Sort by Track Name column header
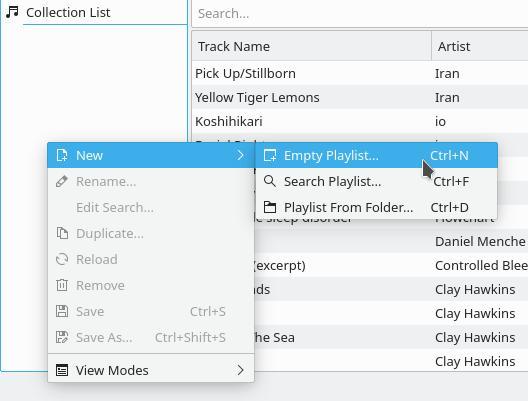Viewport: 528px width, 401px height. click(x=311, y=46)
